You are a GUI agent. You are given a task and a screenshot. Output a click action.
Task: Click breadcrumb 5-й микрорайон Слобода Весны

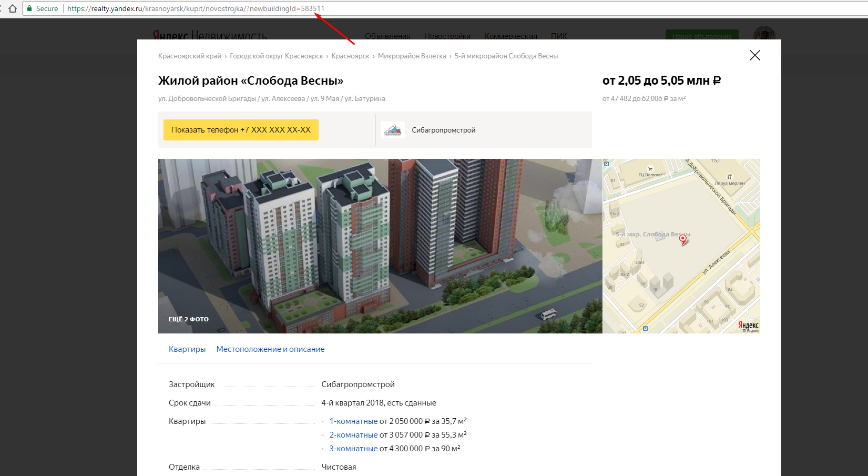[x=506, y=56]
